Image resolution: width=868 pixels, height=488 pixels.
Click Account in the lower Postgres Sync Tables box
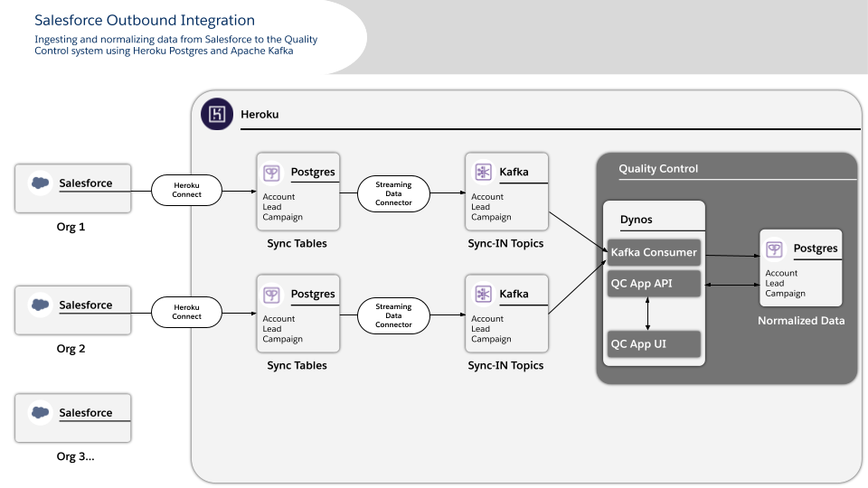point(278,319)
